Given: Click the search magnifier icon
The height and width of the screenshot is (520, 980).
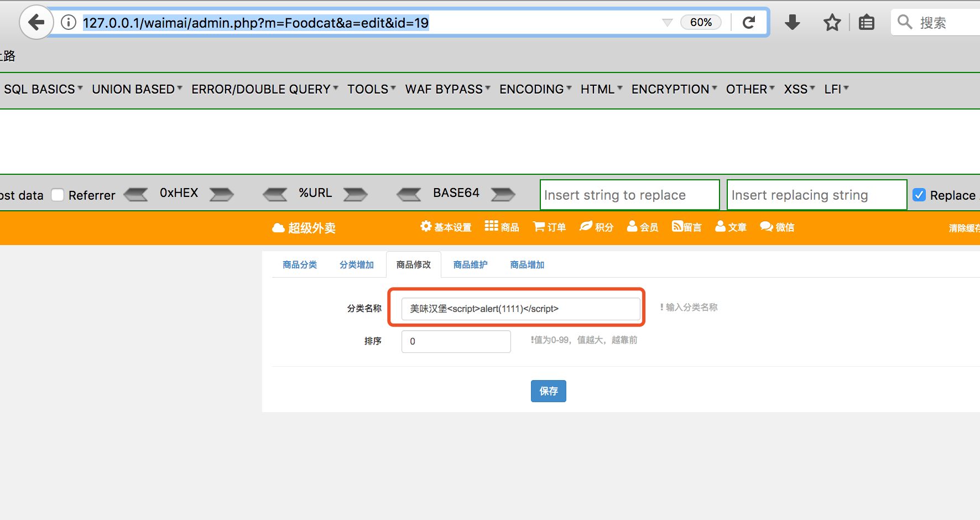Looking at the screenshot, I should coord(905,22).
